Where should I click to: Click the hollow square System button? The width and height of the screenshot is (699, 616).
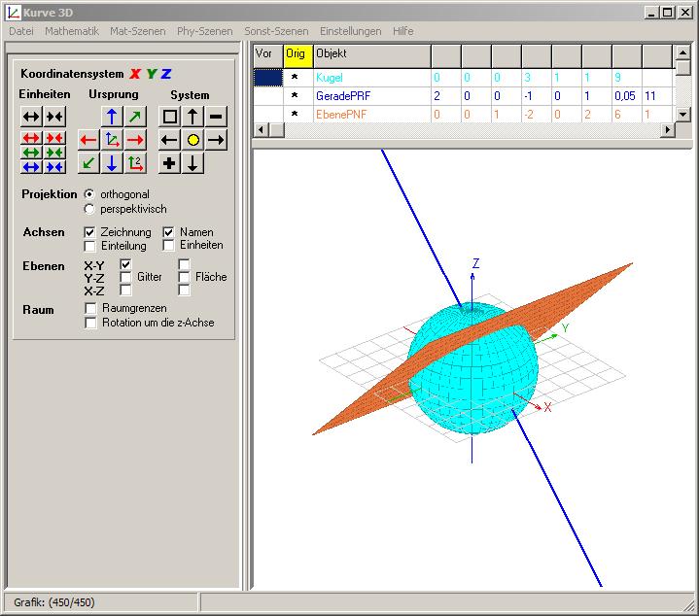(170, 117)
